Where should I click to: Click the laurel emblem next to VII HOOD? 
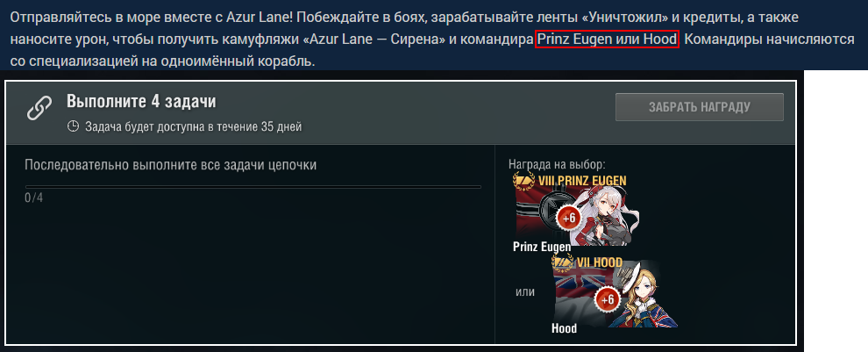pos(562,262)
